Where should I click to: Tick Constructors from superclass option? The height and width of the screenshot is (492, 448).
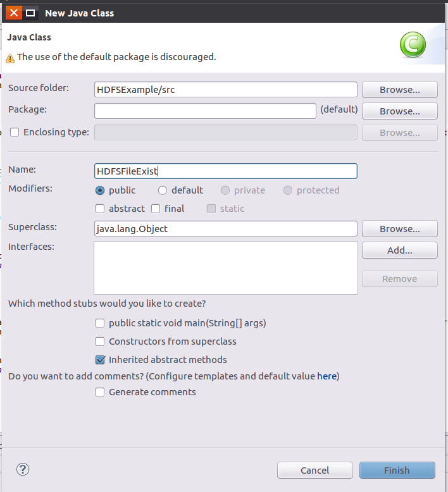[x=100, y=341]
